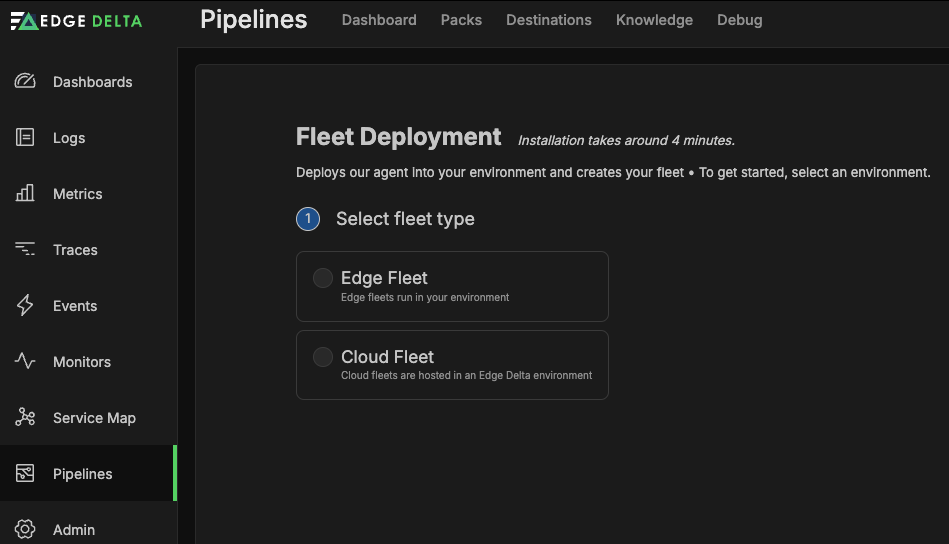Click the Dashboards gauge icon in sidebar
The height and width of the screenshot is (544, 949).
(25, 82)
